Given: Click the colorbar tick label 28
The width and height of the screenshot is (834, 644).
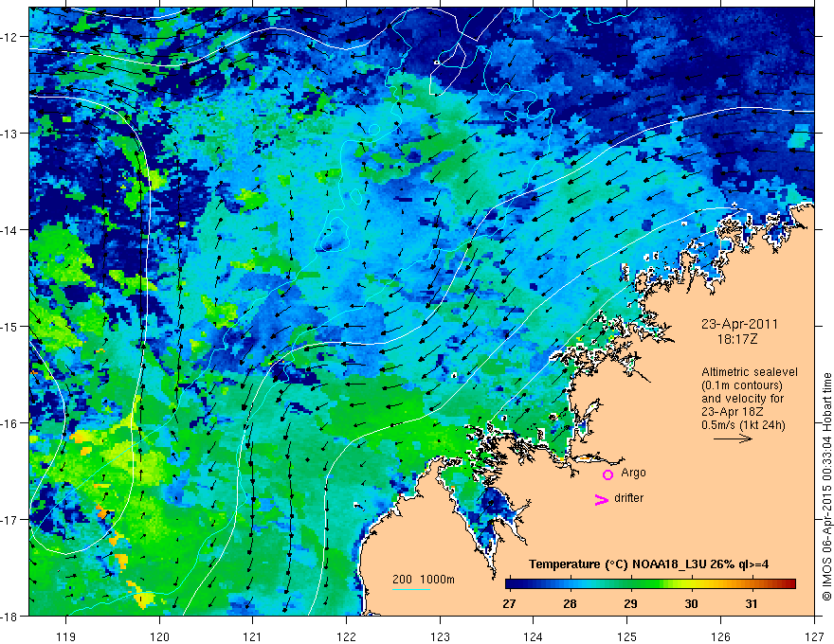Looking at the screenshot, I should [x=570, y=603].
